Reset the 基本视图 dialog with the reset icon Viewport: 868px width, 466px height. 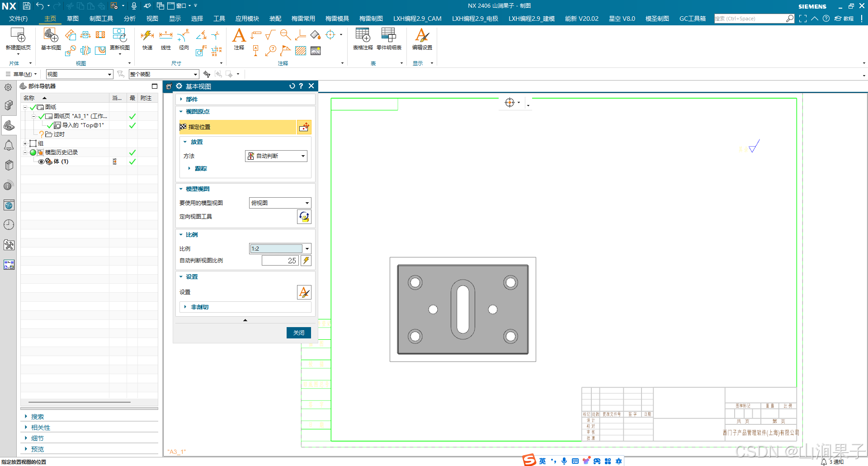coord(292,86)
